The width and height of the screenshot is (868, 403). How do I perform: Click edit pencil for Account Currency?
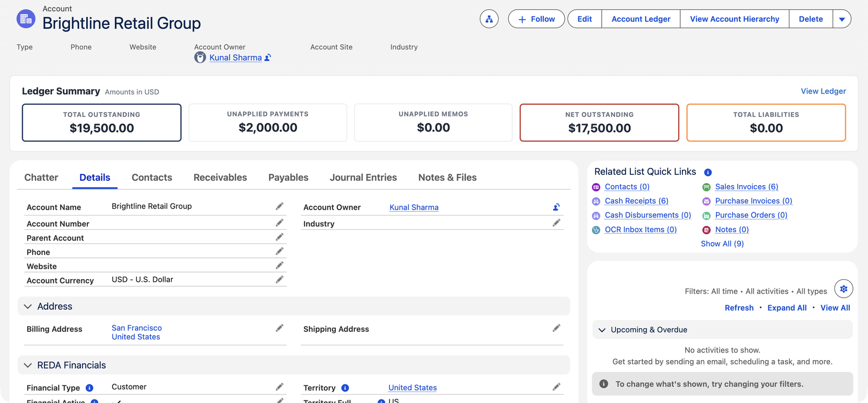tap(279, 279)
